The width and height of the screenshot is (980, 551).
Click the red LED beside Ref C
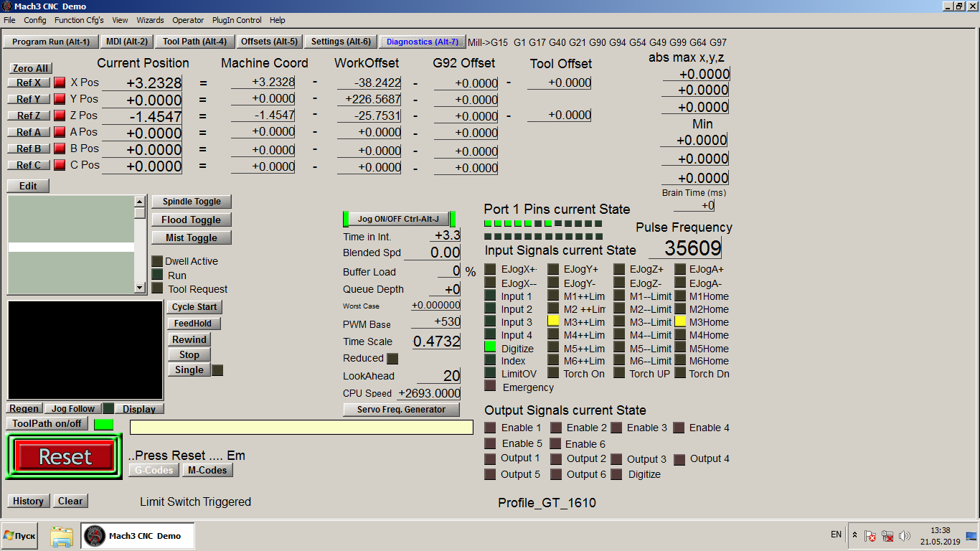[x=60, y=165]
